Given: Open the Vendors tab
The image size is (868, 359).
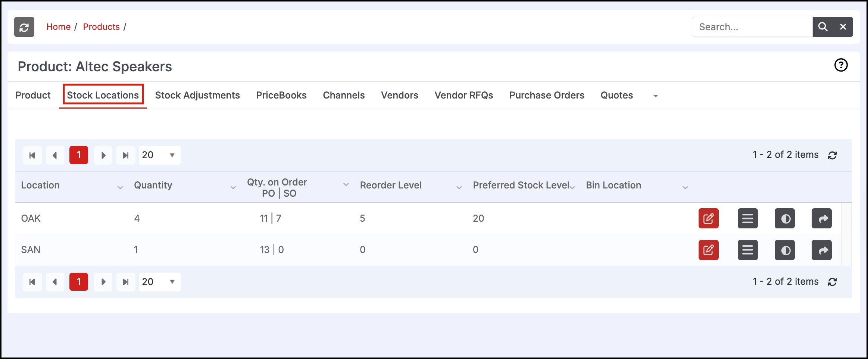Looking at the screenshot, I should point(400,95).
